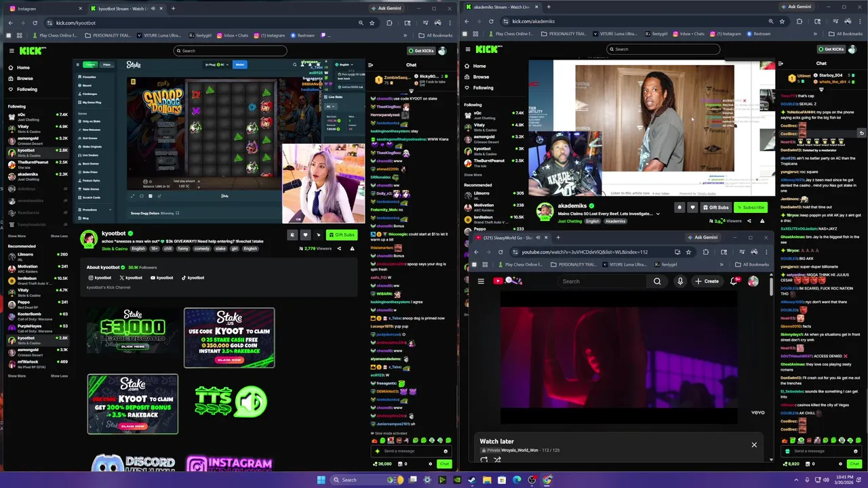This screenshot has width=868, height=488.
Task: Click Subscribe on akademiks channel
Action: tap(750, 207)
